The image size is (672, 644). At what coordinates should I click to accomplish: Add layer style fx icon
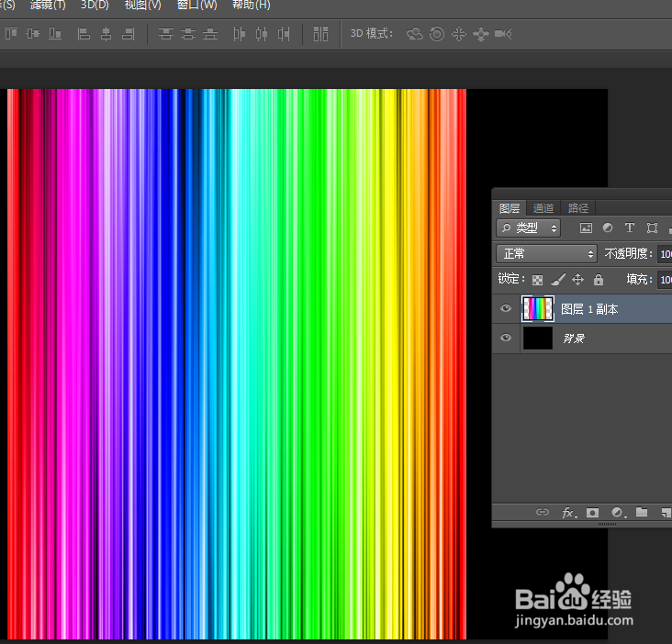click(569, 513)
